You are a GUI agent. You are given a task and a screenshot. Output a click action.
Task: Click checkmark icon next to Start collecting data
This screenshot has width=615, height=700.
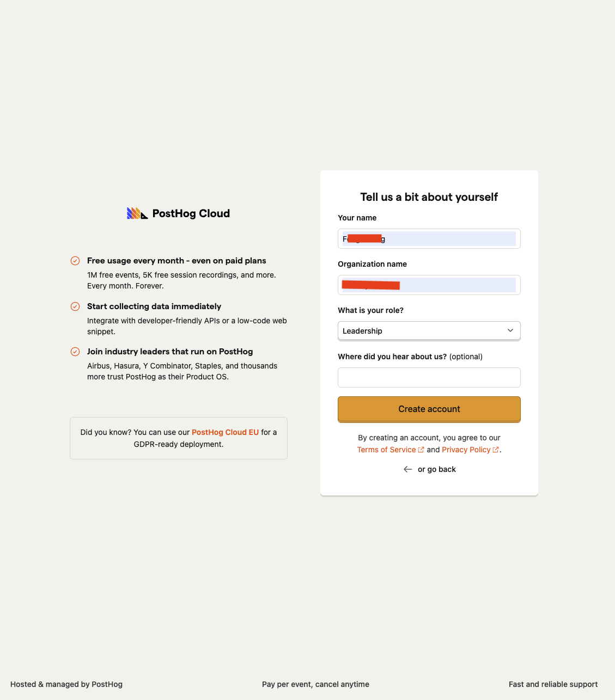(x=75, y=306)
